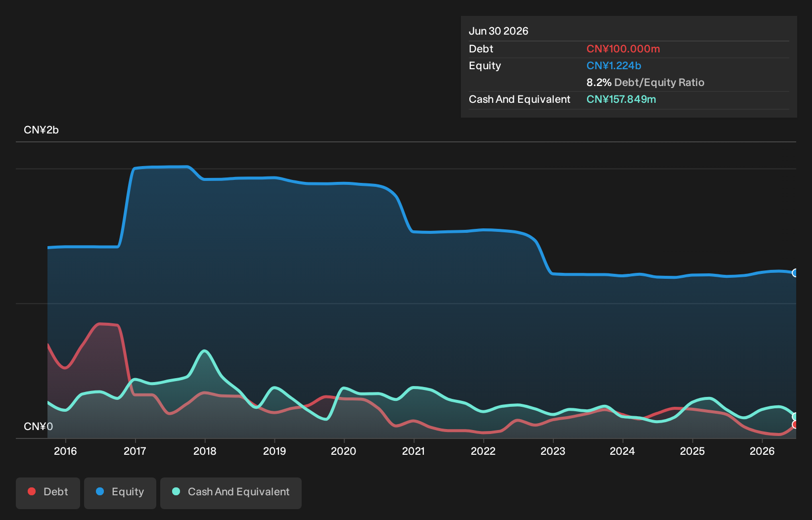Click the 2017 x-axis label
This screenshot has width=812, height=520.
coord(135,451)
